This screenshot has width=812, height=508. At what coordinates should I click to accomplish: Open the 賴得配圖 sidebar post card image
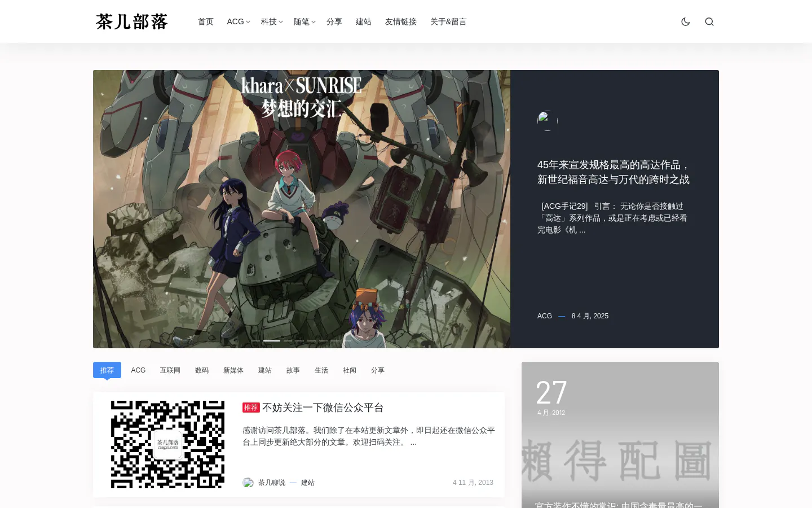620,435
